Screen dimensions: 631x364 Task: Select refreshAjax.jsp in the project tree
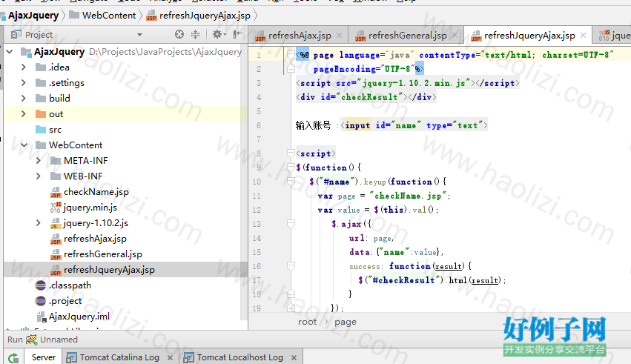click(95, 239)
